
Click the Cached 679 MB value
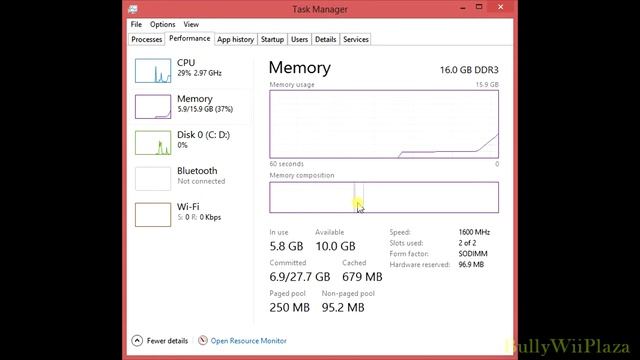(362, 277)
